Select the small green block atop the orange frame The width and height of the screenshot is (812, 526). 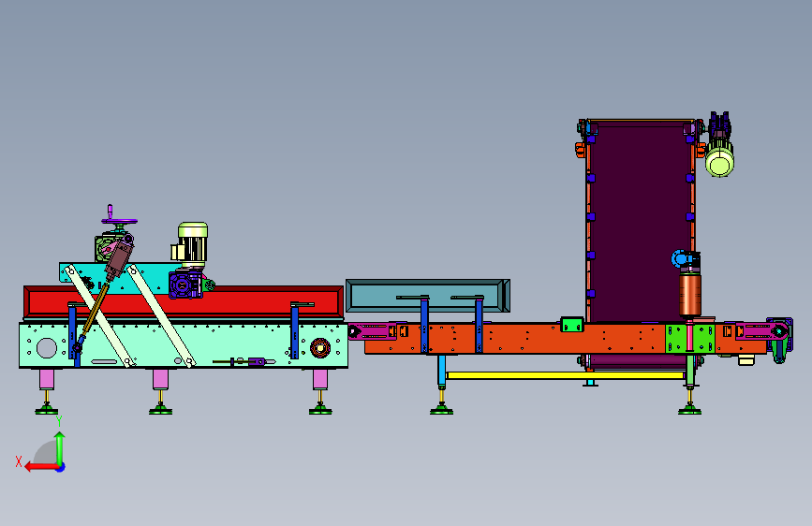pyautogui.click(x=572, y=325)
